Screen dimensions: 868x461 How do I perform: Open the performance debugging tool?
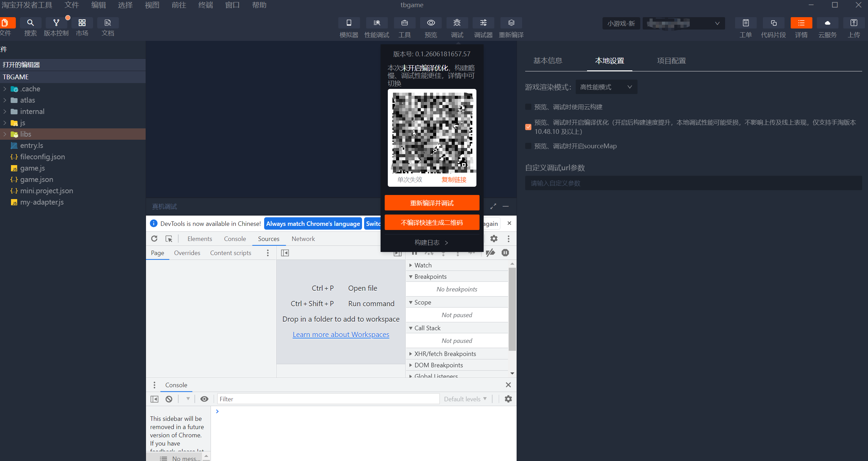tap(377, 23)
